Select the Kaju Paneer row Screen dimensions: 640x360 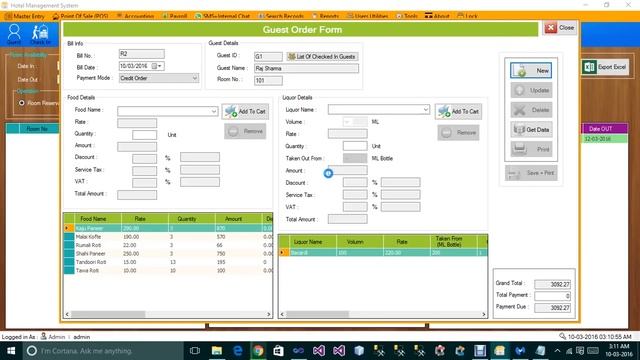[168, 228]
